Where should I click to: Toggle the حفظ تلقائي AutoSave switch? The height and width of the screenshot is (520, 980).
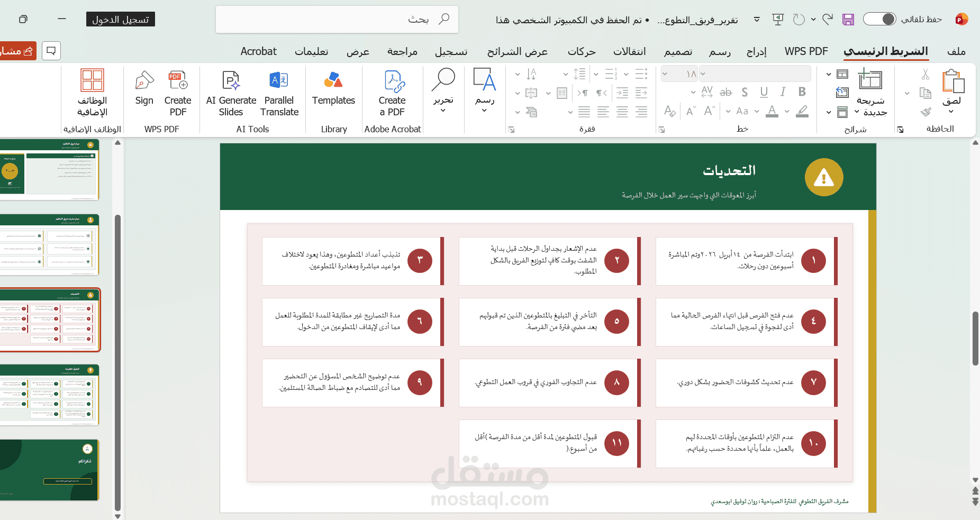pyautogui.click(x=879, y=19)
